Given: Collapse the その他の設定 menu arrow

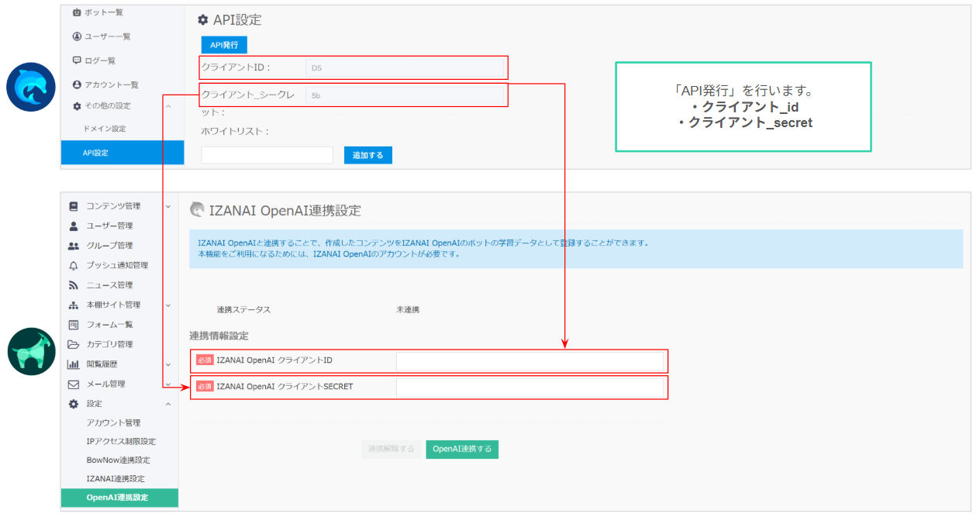Looking at the screenshot, I should [168, 106].
